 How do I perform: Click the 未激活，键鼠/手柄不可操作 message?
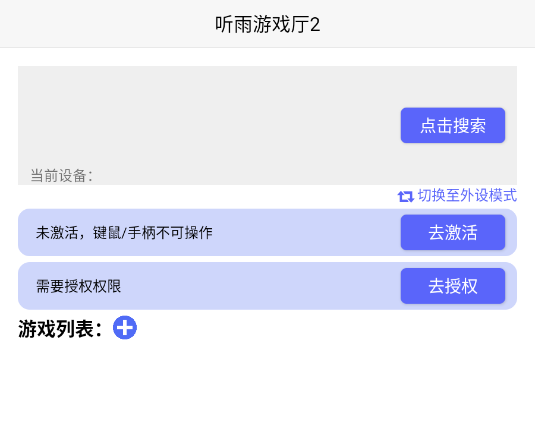click(x=124, y=233)
